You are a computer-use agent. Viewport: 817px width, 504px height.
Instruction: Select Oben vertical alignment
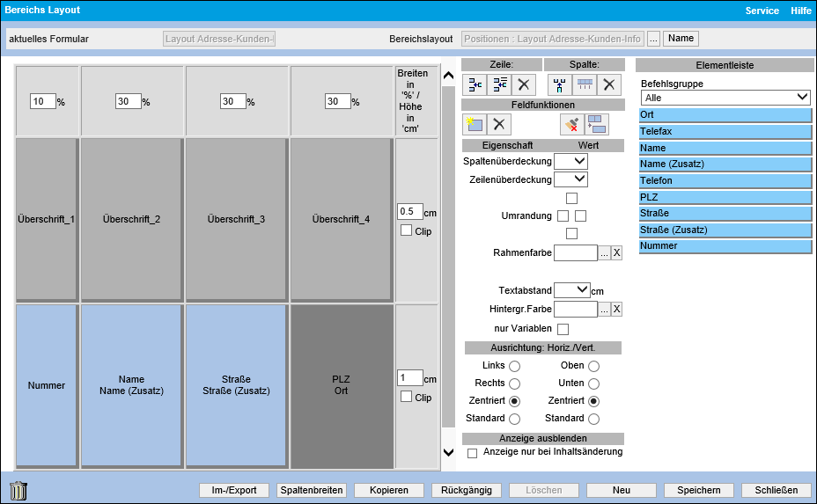(x=593, y=366)
